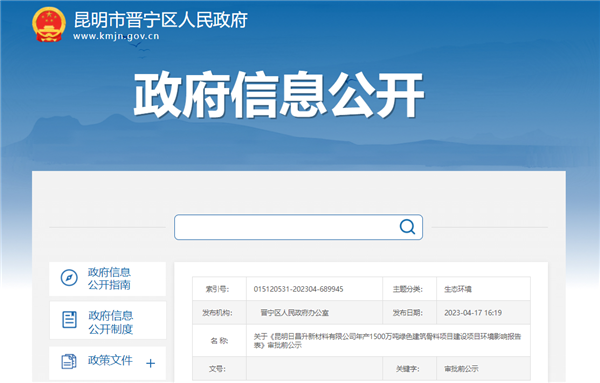Click the magnifier search icon
The height and width of the screenshot is (383, 600).
point(407,227)
